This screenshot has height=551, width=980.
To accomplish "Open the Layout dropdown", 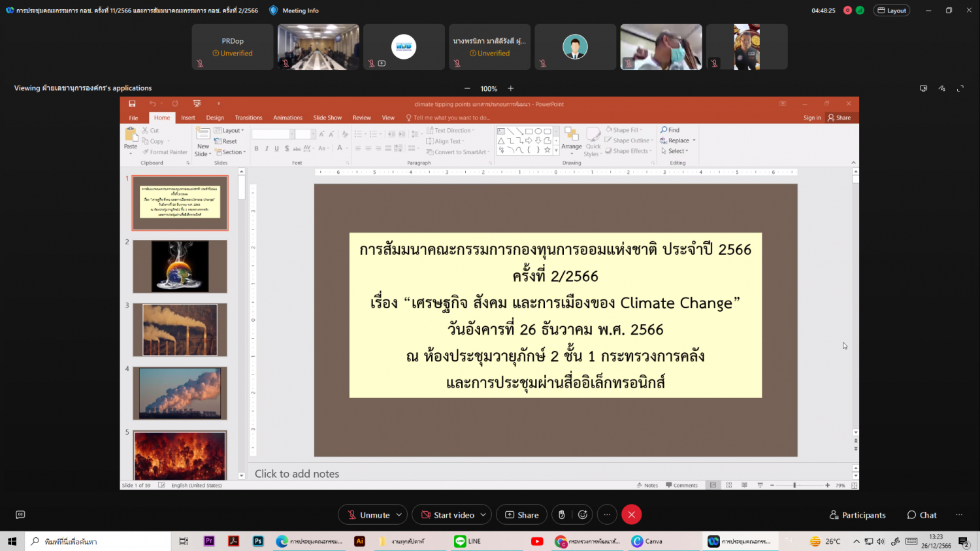I will (229, 131).
